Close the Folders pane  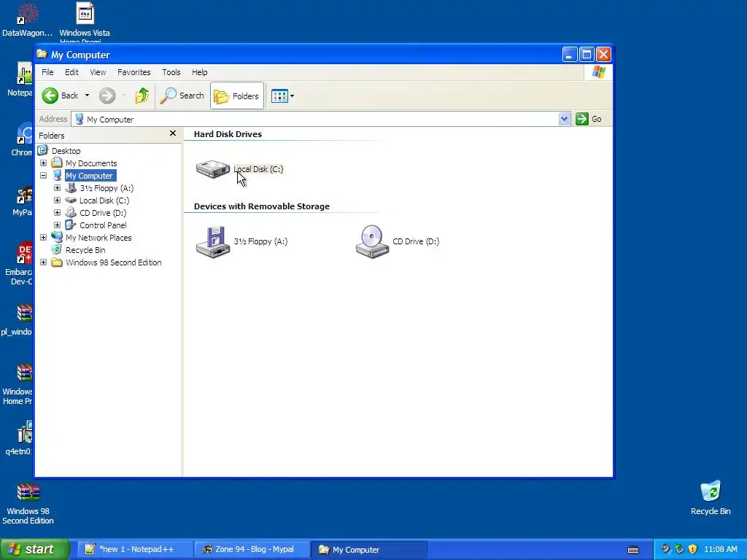[173, 134]
